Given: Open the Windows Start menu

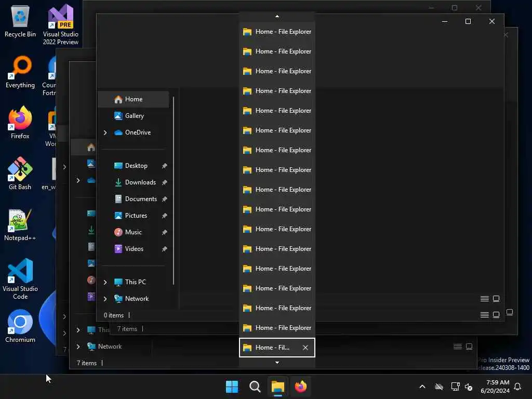Looking at the screenshot, I should click(x=232, y=387).
